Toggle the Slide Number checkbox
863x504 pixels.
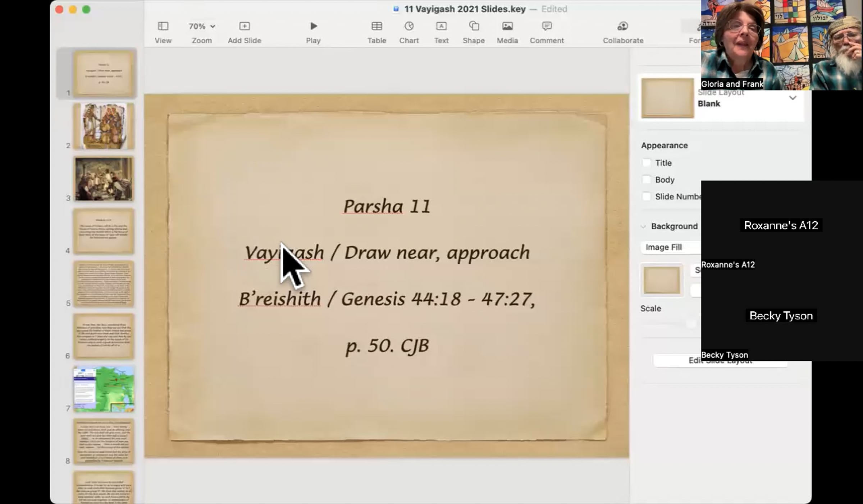646,196
